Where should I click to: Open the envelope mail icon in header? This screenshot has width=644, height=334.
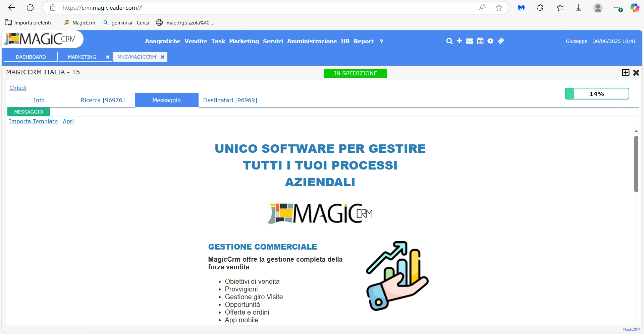[x=470, y=41]
